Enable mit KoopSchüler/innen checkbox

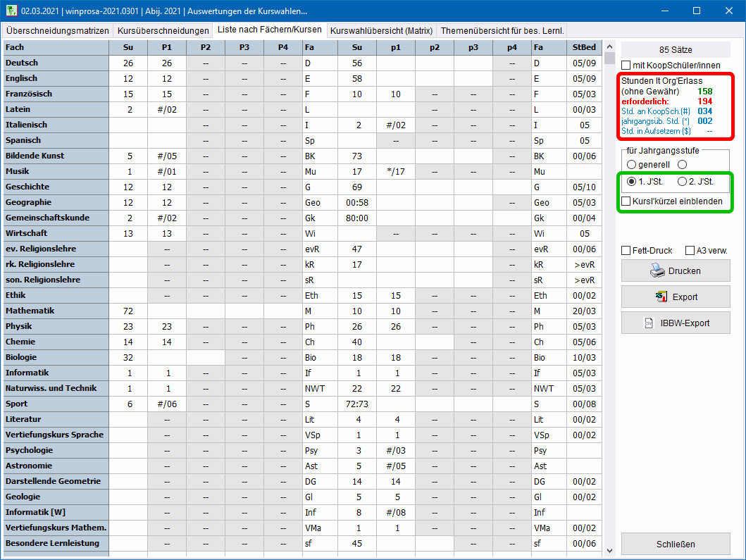pos(626,66)
